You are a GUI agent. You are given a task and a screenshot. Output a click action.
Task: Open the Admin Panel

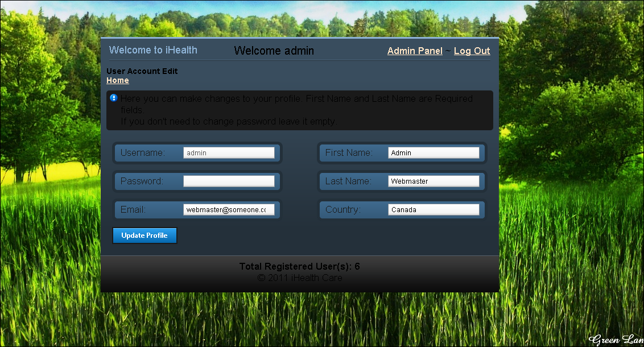pyautogui.click(x=415, y=51)
